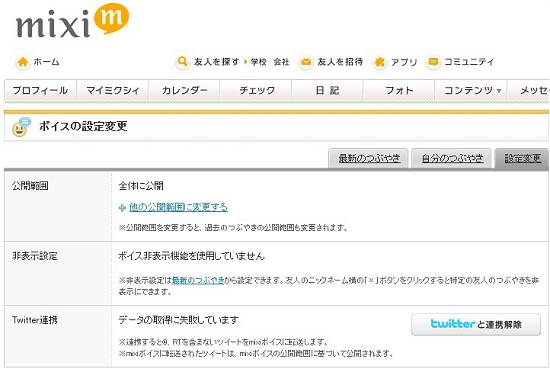
Task: Click the magnifier find-friends icon
Action: (x=182, y=62)
